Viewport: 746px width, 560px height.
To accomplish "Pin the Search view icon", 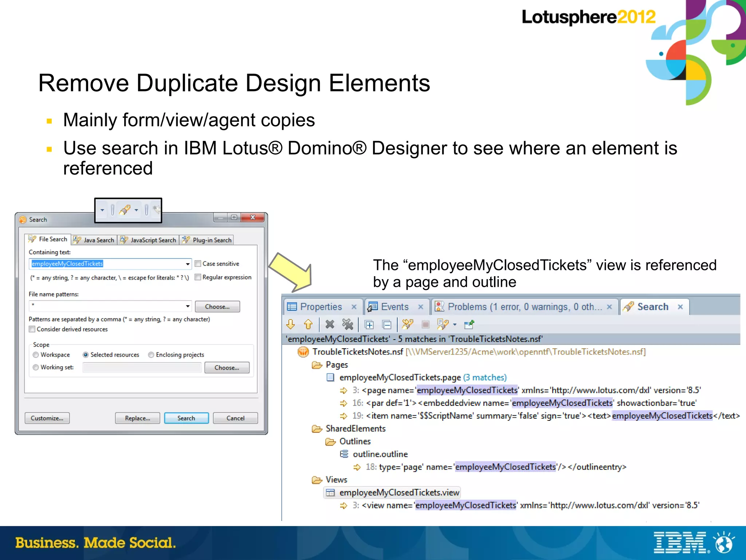I will (469, 324).
